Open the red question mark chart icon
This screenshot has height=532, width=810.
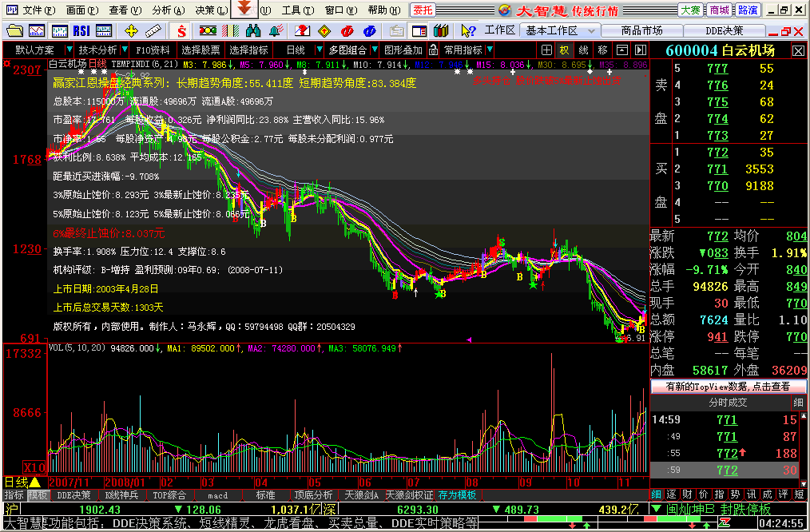(x=303, y=30)
